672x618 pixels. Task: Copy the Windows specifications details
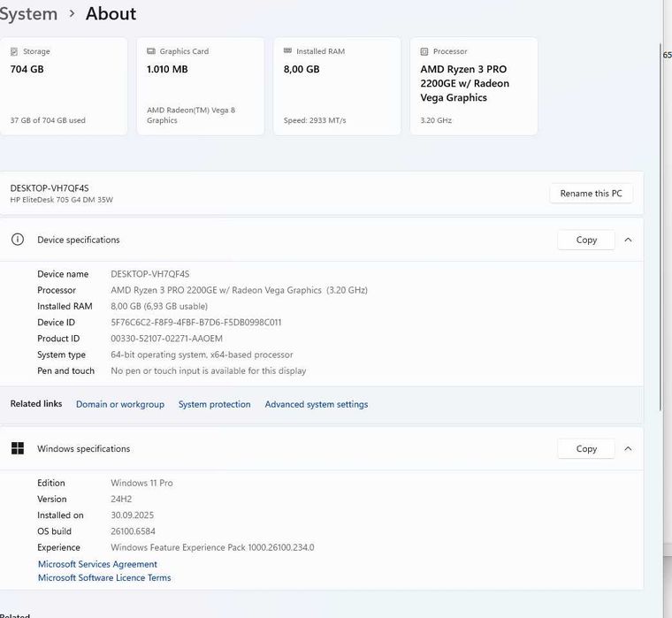coord(586,448)
